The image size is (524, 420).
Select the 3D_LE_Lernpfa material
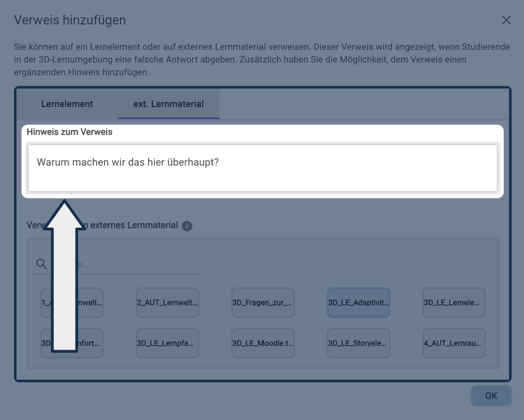(167, 343)
